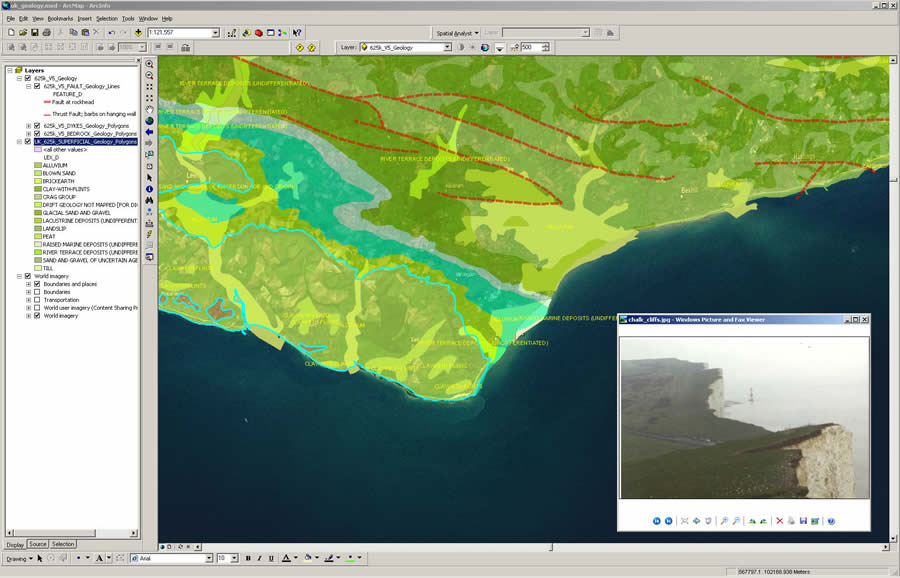Select the Find binoculars tool
Image resolution: width=900 pixels, height=578 pixels.
point(149,200)
